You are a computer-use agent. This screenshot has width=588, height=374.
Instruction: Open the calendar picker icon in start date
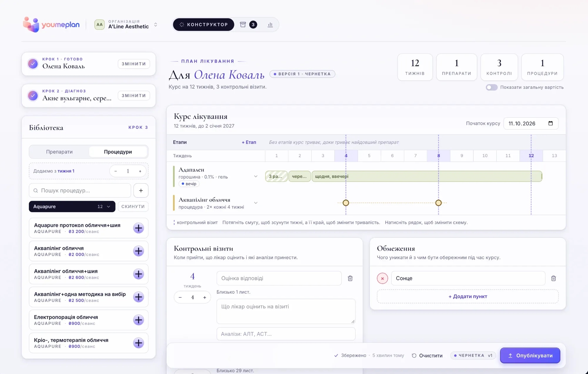(550, 123)
